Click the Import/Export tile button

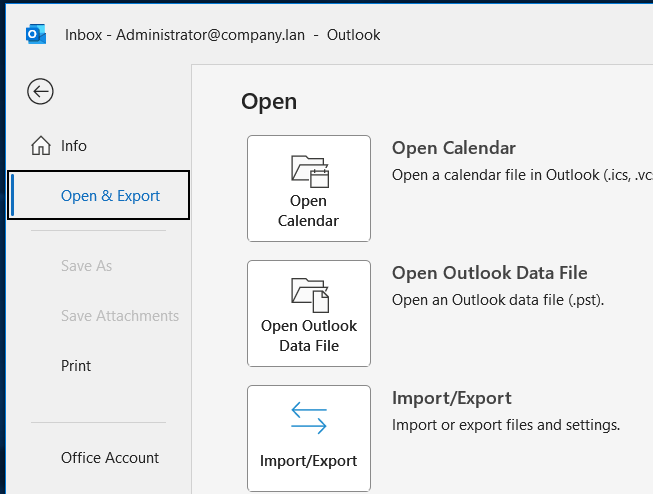coord(309,438)
